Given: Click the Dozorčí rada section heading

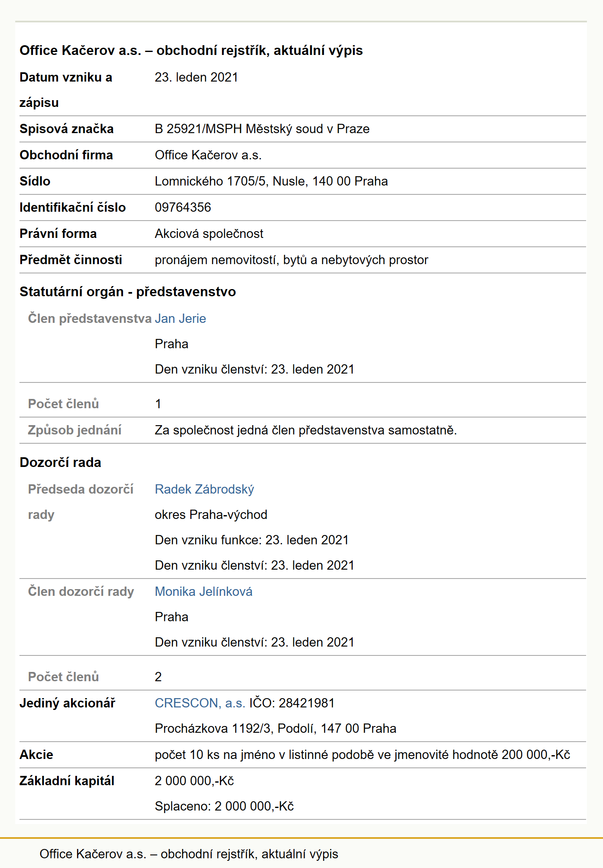Looking at the screenshot, I should [x=60, y=462].
